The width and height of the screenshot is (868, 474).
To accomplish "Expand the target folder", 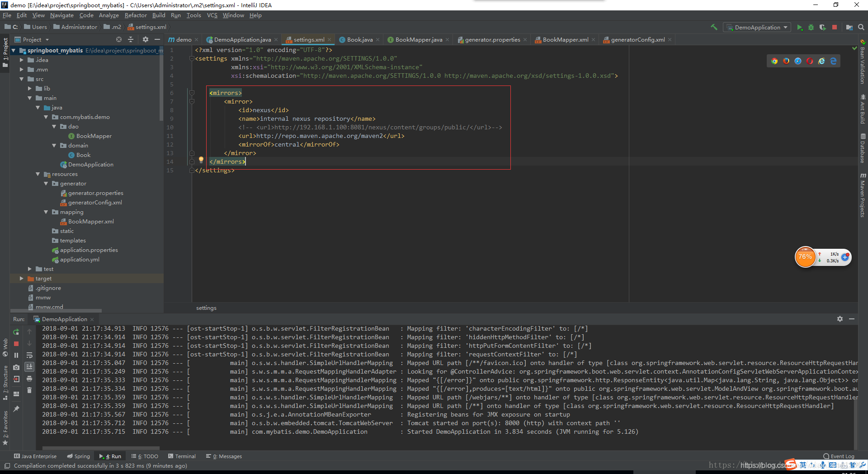I will 21,279.
